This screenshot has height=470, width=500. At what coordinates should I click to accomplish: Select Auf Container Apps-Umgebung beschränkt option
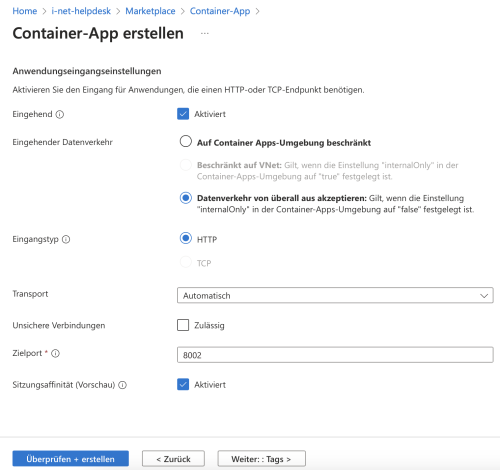coord(186,141)
